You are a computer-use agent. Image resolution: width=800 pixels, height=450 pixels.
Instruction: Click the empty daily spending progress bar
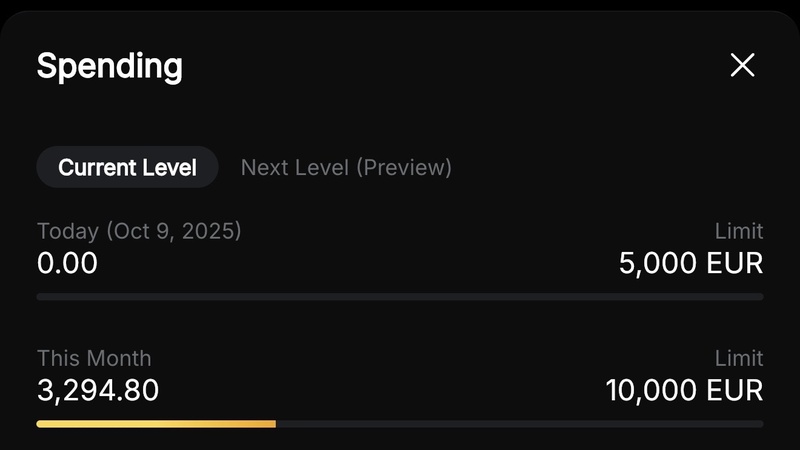[x=400, y=296]
